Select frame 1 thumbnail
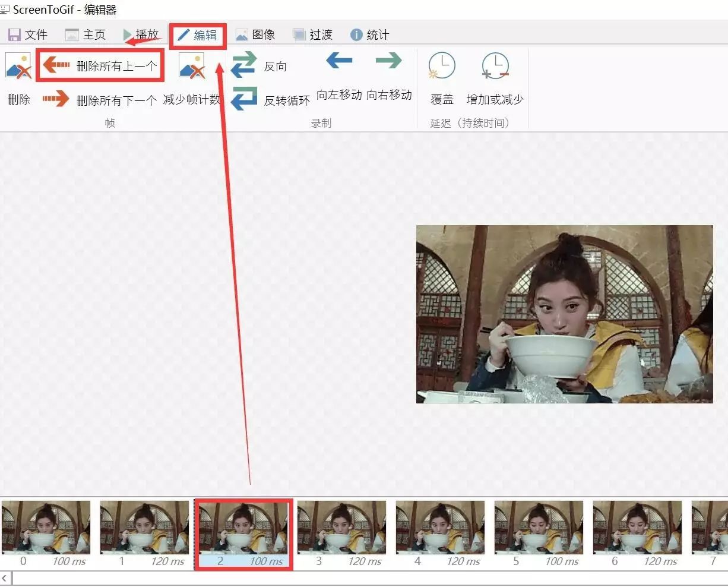728x587 pixels. point(145,528)
